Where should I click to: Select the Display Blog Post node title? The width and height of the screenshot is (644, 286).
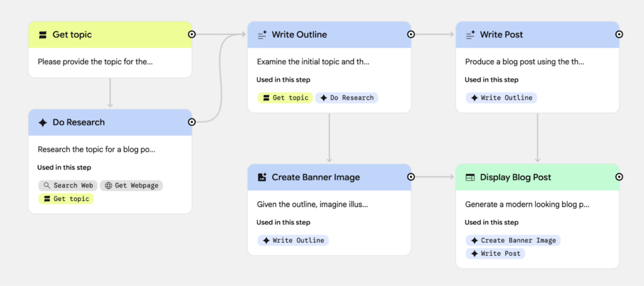pos(516,178)
